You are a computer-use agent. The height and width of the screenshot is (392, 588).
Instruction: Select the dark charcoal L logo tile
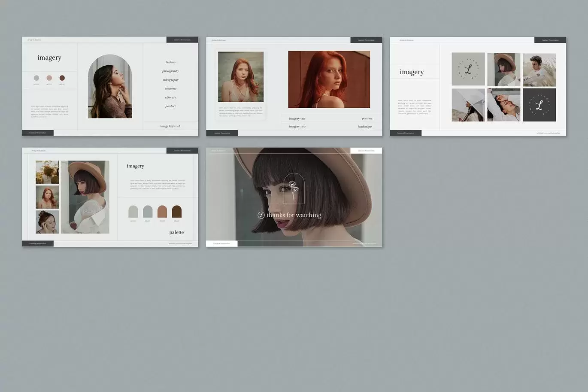(539, 105)
